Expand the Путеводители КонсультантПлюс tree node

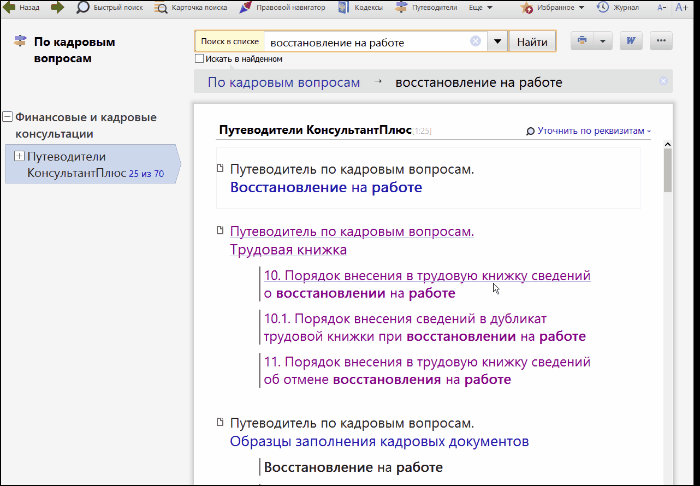click(19, 156)
